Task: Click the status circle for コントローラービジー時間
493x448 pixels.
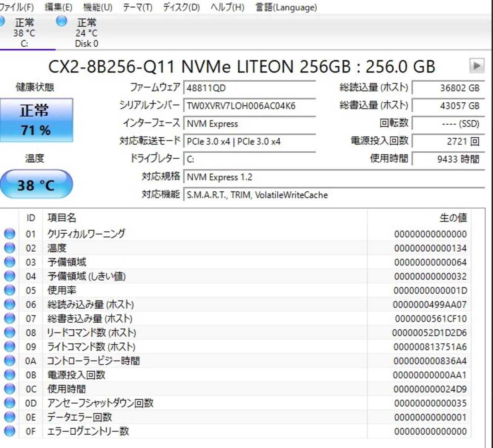Action: (10, 361)
